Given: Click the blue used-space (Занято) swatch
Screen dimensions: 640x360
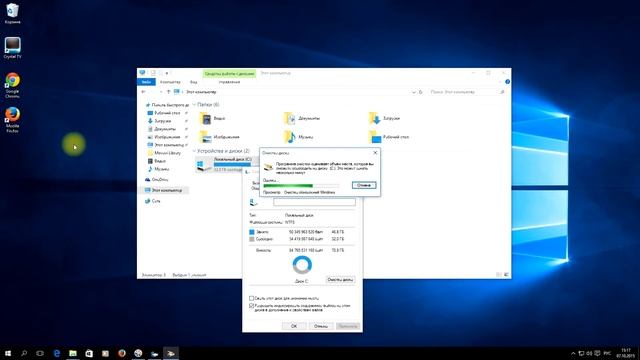Looking at the screenshot, I should (252, 232).
